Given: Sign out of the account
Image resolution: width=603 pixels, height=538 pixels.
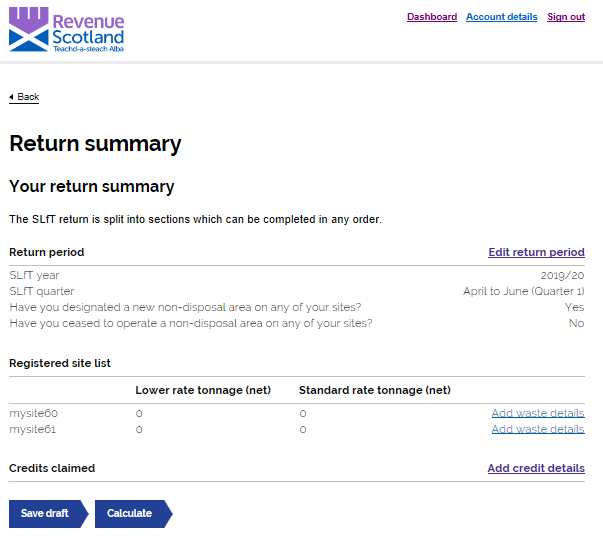Looking at the screenshot, I should (x=566, y=17).
